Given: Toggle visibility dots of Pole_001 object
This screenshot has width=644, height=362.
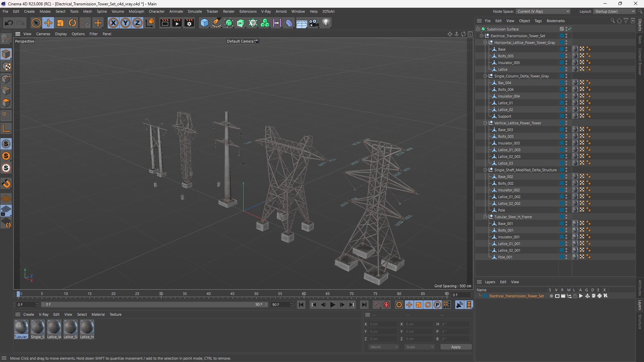Looking at the screenshot, I should point(567,257).
